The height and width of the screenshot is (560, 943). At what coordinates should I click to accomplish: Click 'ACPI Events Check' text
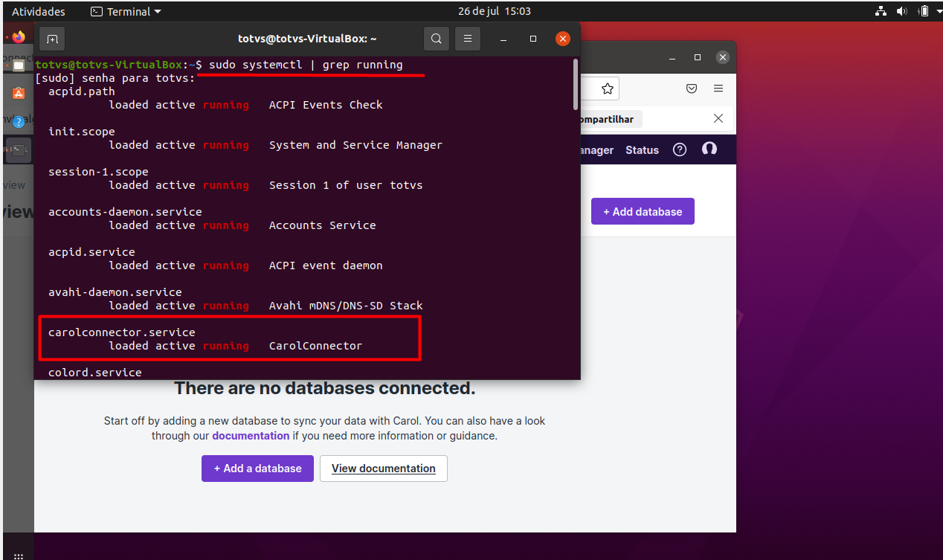[x=326, y=105]
